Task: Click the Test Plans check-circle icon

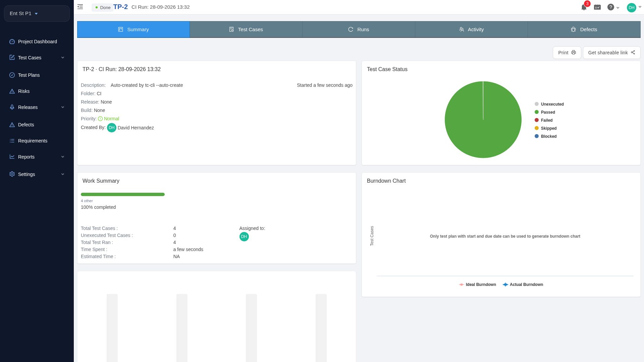Action: click(x=12, y=75)
